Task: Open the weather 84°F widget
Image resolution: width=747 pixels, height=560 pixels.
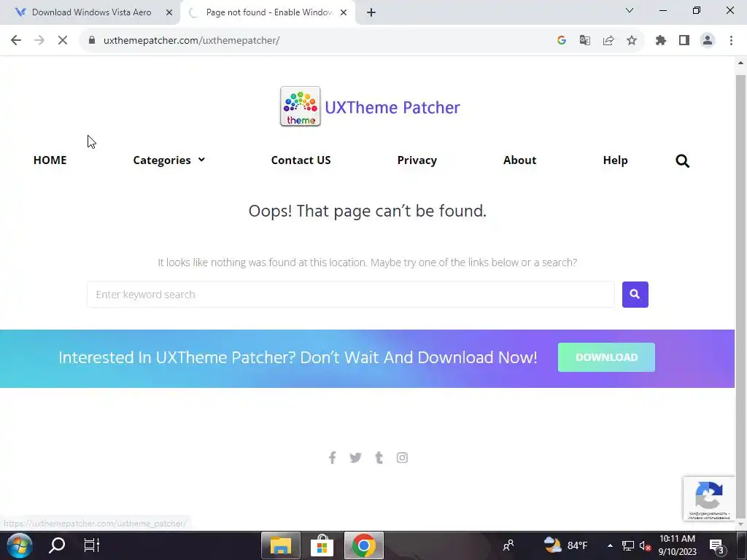Action: pyautogui.click(x=566, y=545)
